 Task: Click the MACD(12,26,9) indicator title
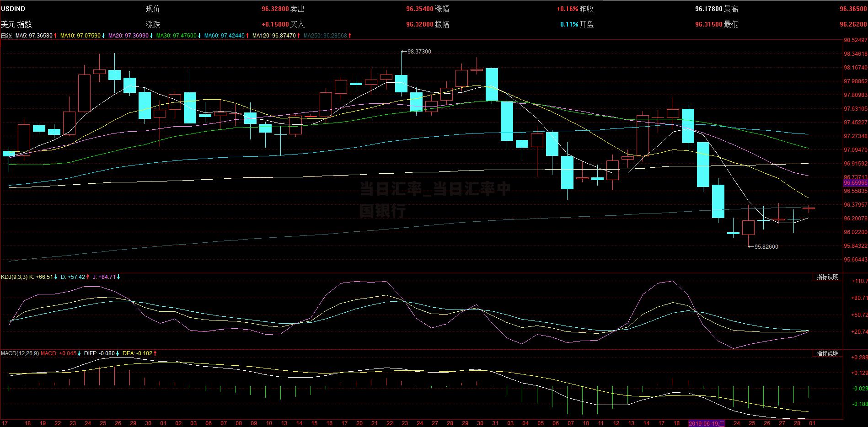[x=20, y=353]
